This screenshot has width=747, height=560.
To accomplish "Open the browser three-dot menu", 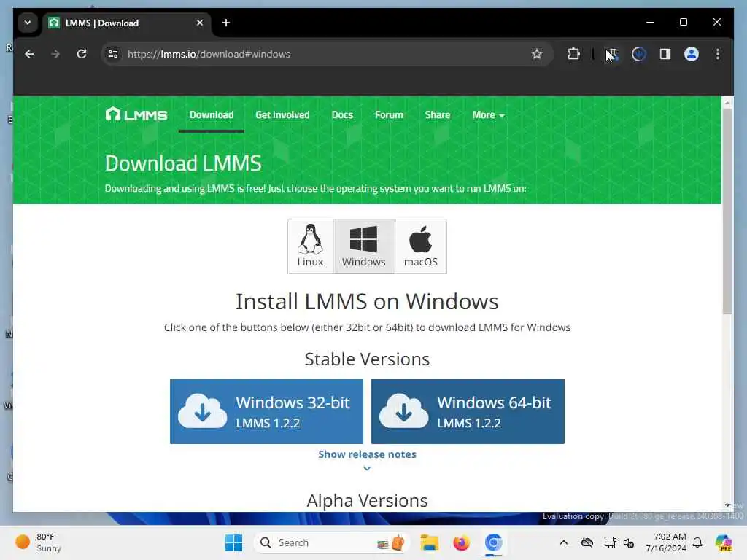I will click(718, 54).
